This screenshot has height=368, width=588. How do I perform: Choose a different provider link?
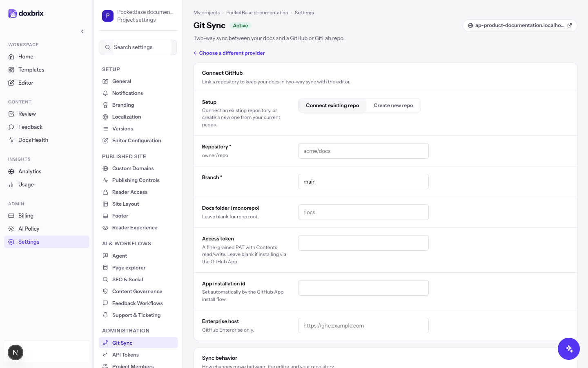tap(229, 53)
